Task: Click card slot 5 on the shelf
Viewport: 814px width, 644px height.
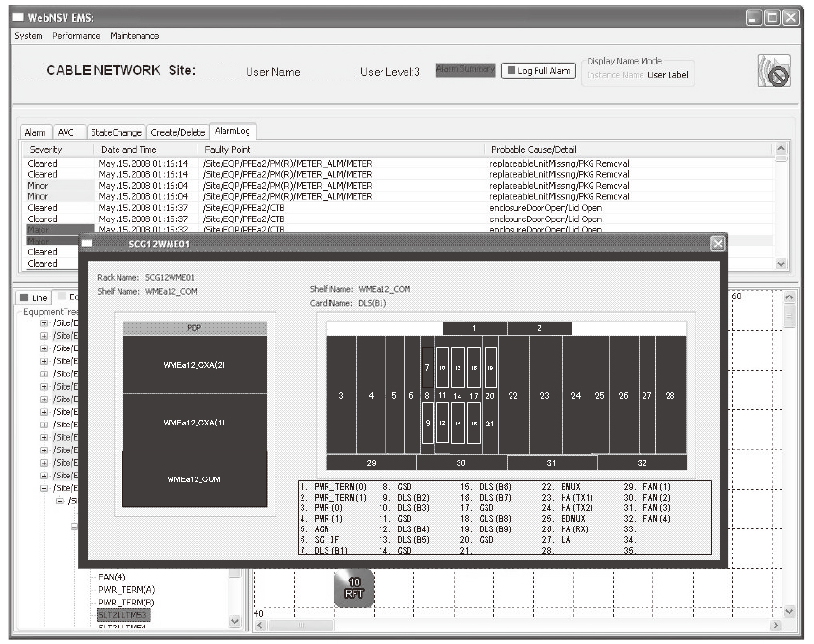Action: [x=395, y=395]
